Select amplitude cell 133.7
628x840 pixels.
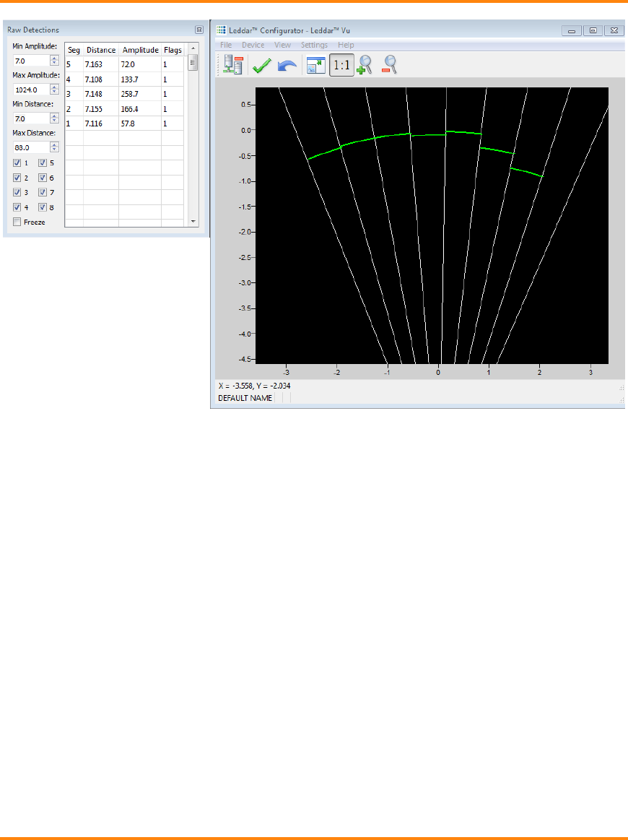(140, 79)
